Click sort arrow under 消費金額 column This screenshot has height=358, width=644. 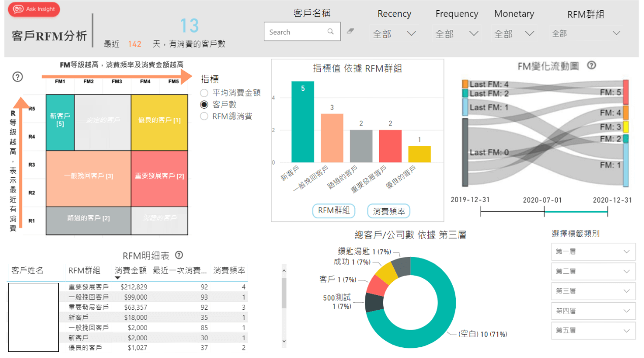tap(118, 278)
